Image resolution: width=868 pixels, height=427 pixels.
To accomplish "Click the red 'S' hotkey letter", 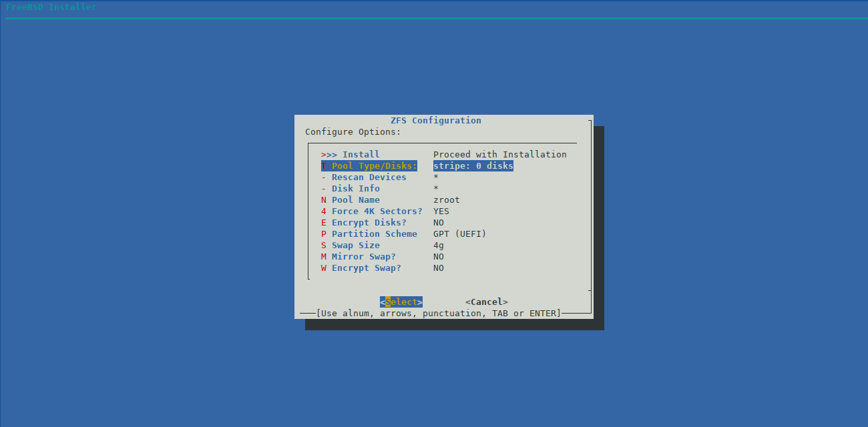I will (x=324, y=245).
